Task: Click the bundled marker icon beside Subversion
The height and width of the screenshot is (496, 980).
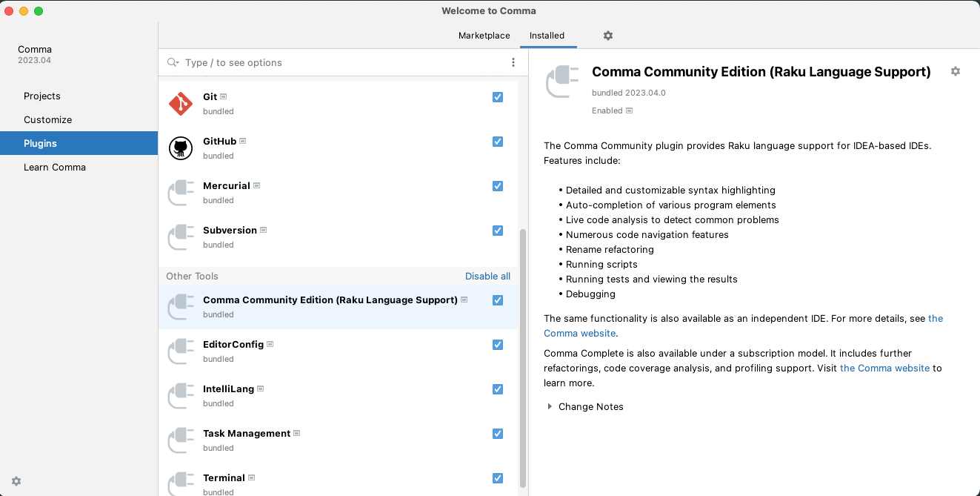Action: coord(264,230)
